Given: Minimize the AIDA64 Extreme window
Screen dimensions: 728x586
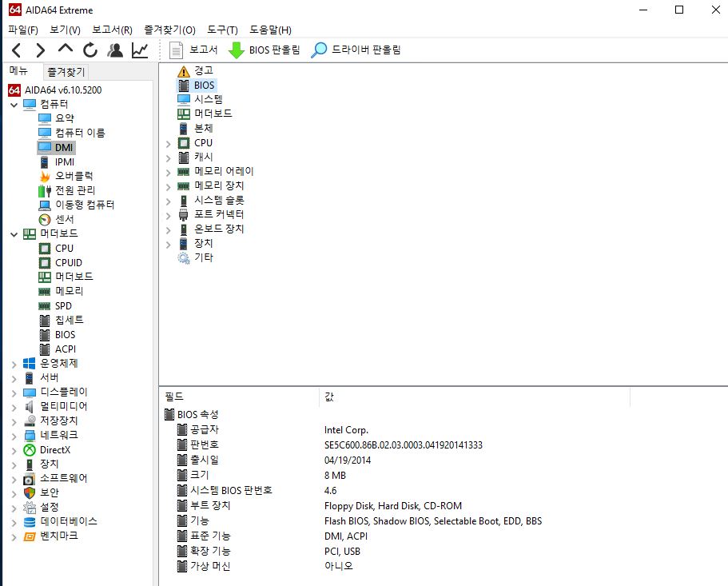Looking at the screenshot, I should pos(643,10).
